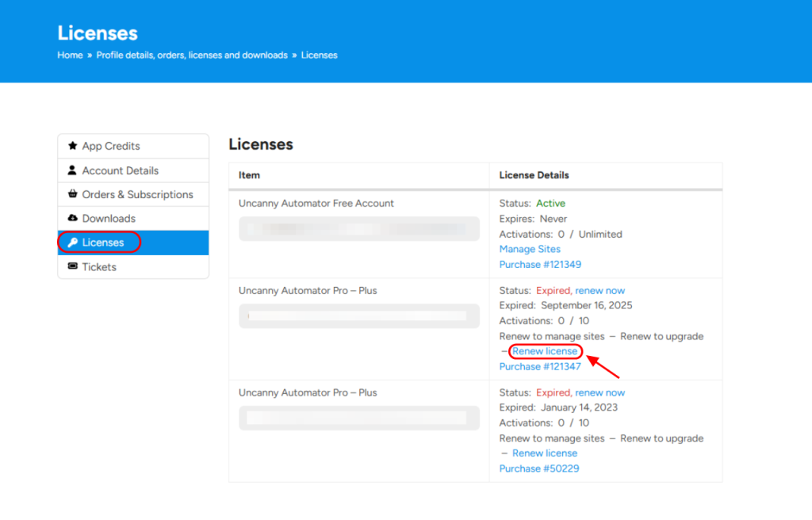Click Home in the breadcrumb trail
Screen dimensions: 812x520
pyautogui.click(x=70, y=55)
